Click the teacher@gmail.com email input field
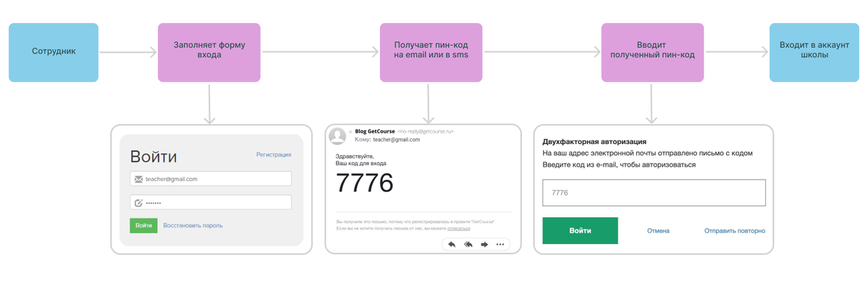 tap(211, 179)
